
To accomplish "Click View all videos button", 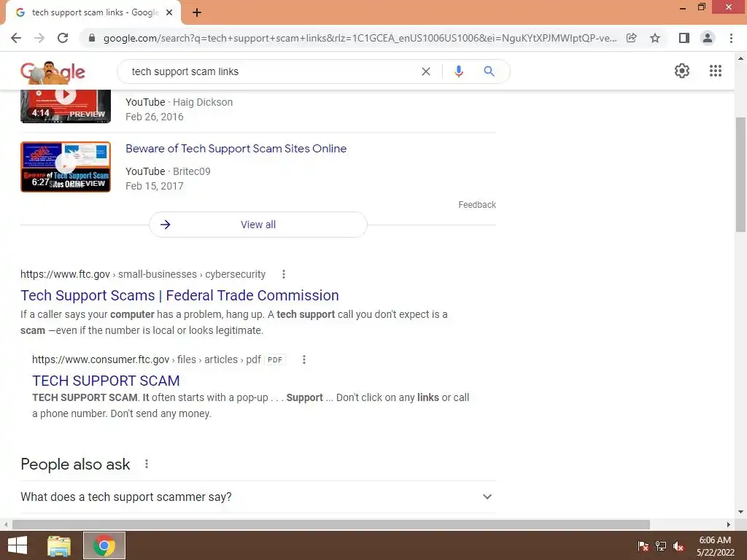I will click(258, 225).
